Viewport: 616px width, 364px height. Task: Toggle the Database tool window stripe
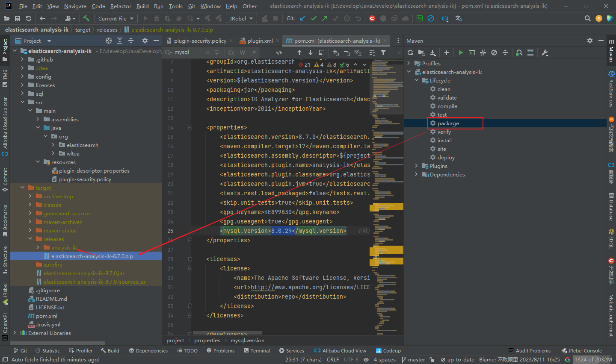click(x=611, y=206)
